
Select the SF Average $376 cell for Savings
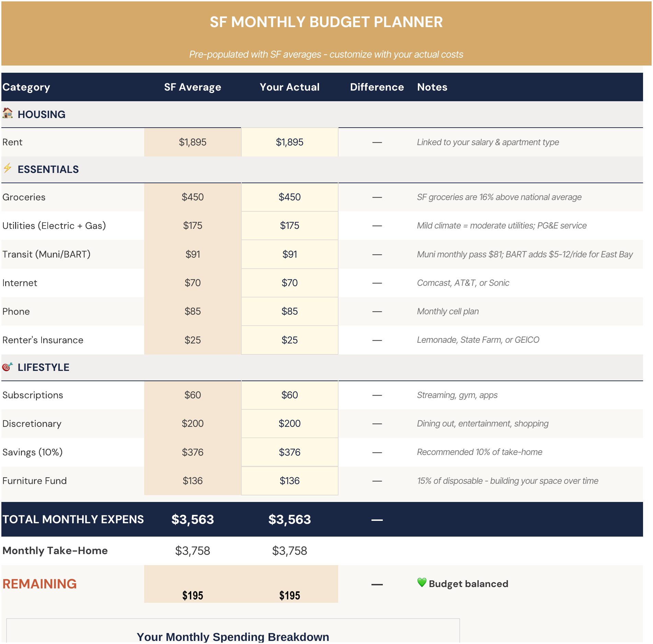click(x=193, y=452)
